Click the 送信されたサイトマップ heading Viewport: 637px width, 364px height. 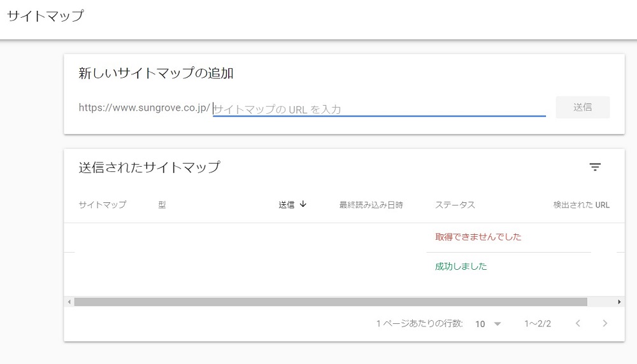pyautogui.click(x=149, y=167)
